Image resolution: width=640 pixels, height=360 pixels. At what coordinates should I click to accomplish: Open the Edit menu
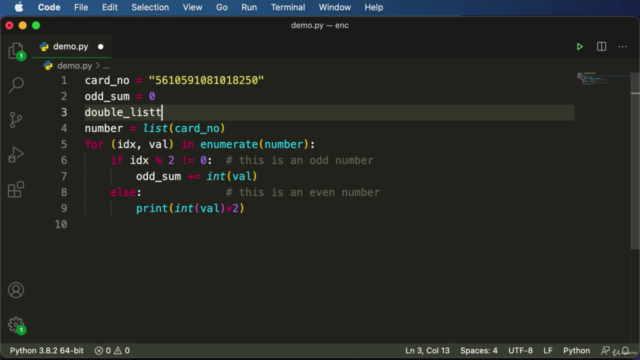(x=109, y=7)
